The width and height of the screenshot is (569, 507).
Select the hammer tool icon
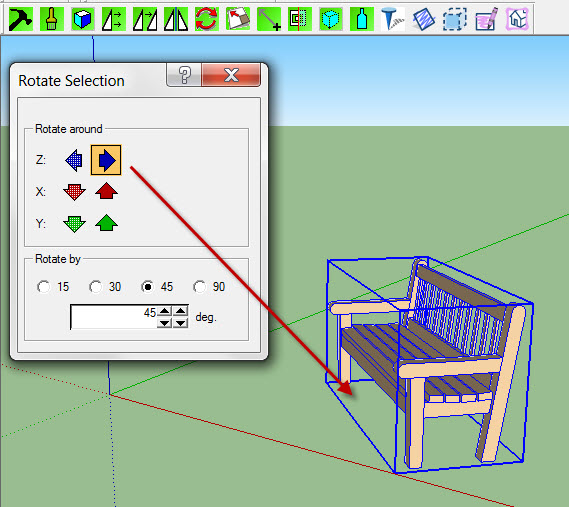pos(20,19)
